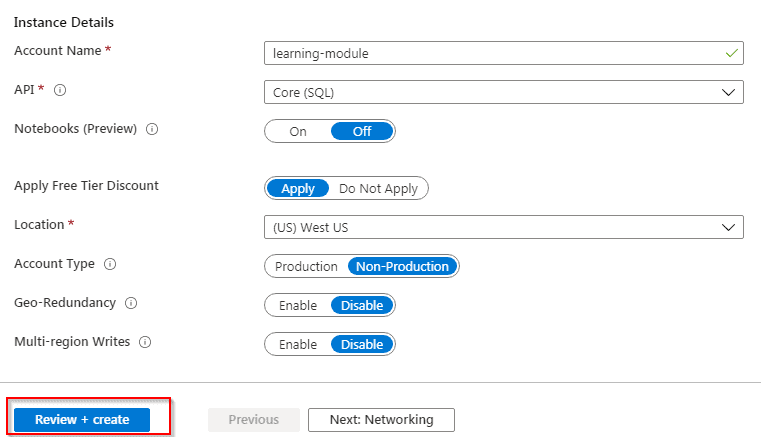Click Geo-Redundancy info icon
This screenshot has width=761, height=437.
(132, 303)
